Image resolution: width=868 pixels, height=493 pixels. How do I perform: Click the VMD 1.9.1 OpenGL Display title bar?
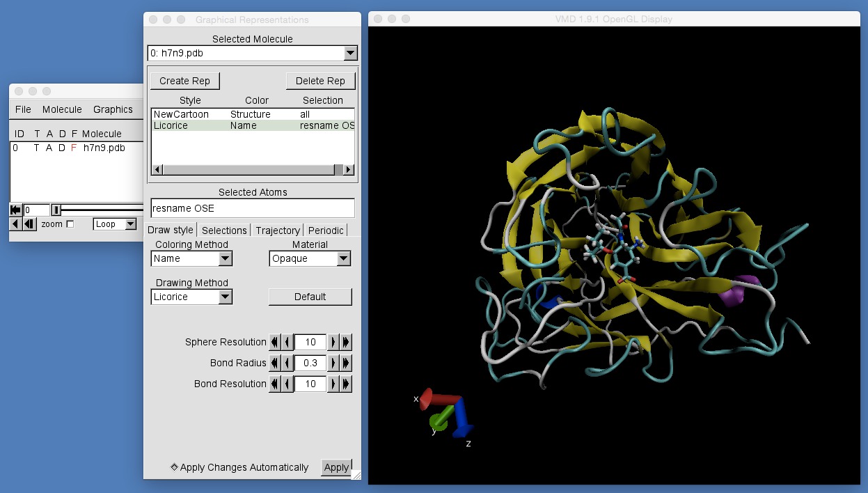614,19
